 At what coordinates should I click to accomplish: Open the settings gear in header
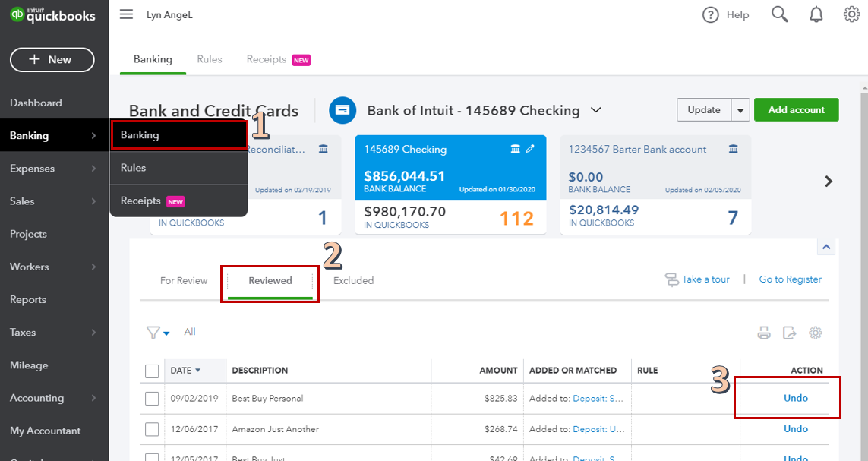(x=851, y=14)
